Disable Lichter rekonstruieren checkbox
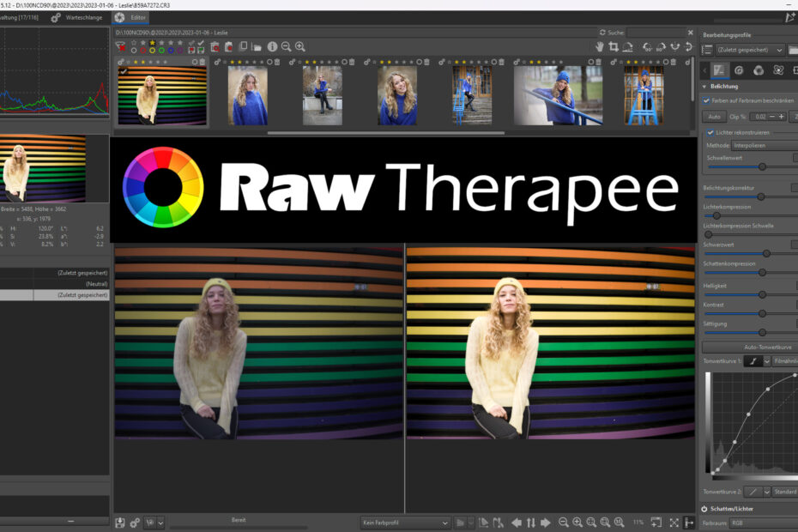The image size is (798, 532). point(710,133)
